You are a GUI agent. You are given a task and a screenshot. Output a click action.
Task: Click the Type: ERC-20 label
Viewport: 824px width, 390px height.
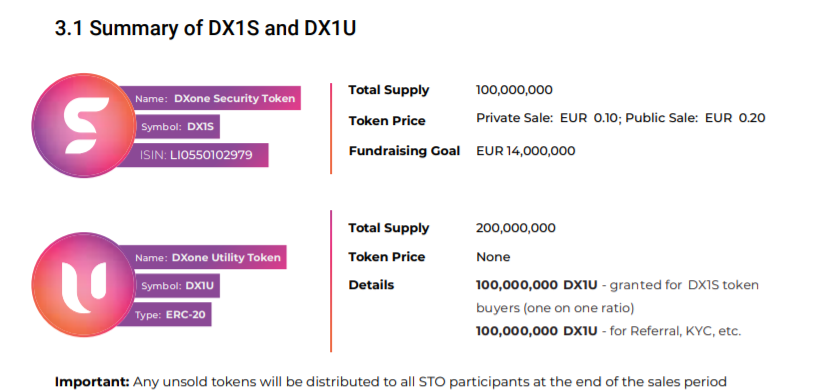[x=170, y=314]
